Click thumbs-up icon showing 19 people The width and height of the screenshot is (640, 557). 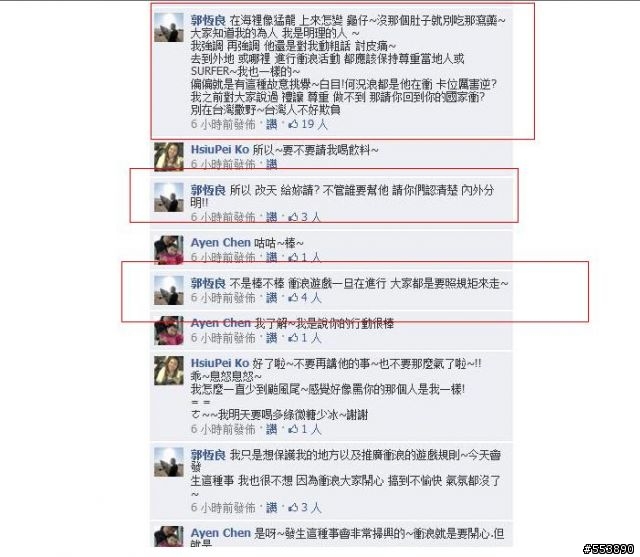click(293, 124)
